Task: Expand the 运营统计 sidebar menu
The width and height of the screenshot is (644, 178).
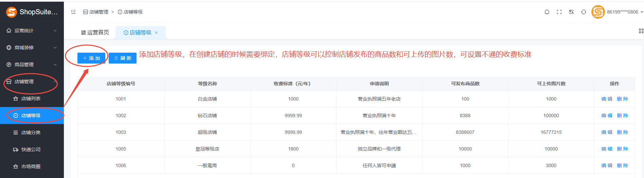Action: click(x=32, y=31)
